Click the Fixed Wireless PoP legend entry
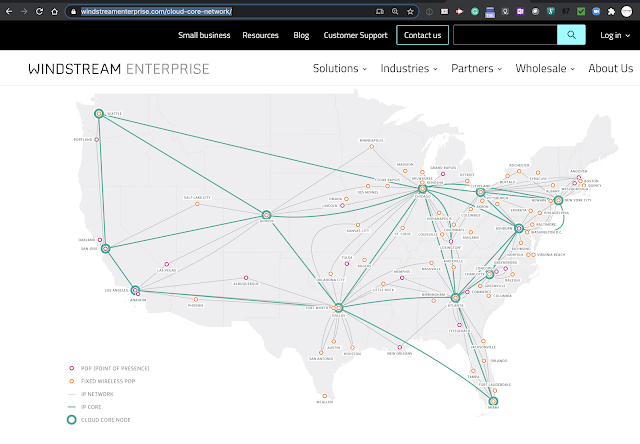This screenshot has width=640, height=444. pos(102,381)
